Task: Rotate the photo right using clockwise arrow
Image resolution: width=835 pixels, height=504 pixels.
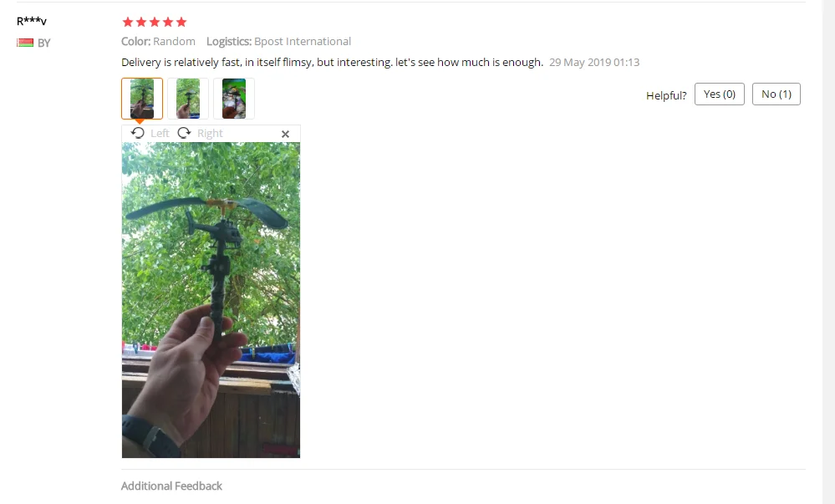Action: coord(184,133)
